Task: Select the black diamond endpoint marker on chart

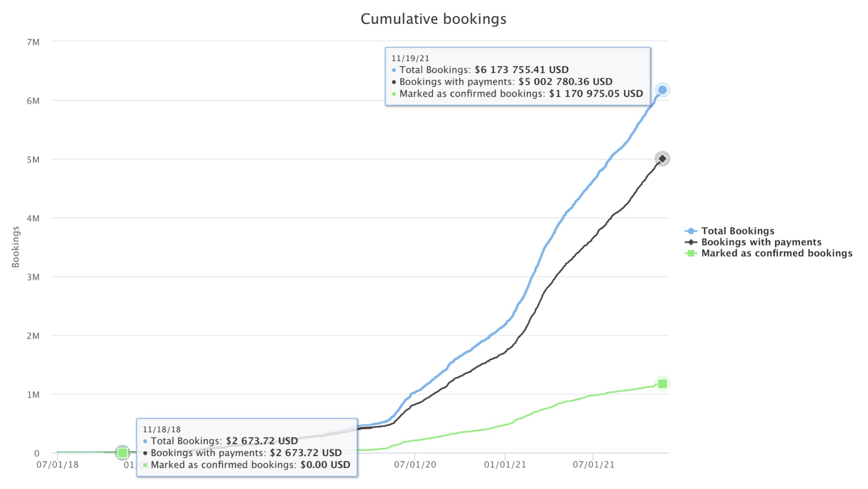Action: pos(662,159)
